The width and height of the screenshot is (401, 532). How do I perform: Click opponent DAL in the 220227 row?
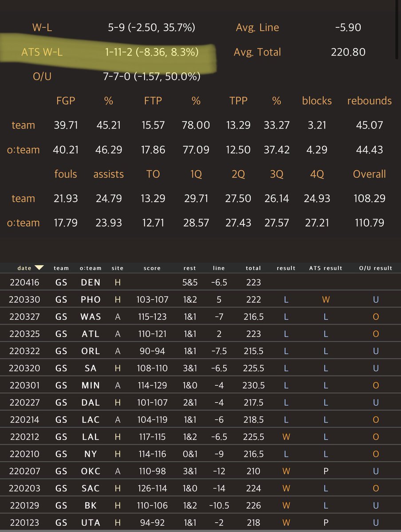click(90, 403)
